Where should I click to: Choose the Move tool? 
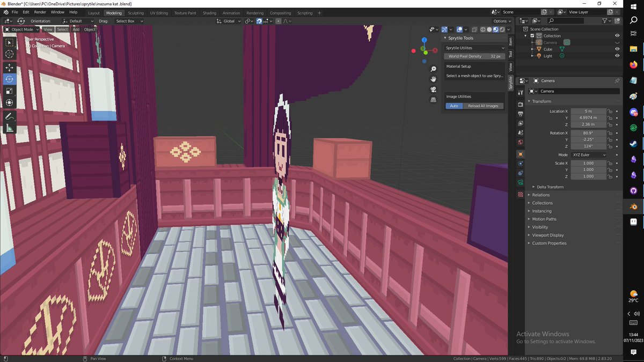pos(10,68)
